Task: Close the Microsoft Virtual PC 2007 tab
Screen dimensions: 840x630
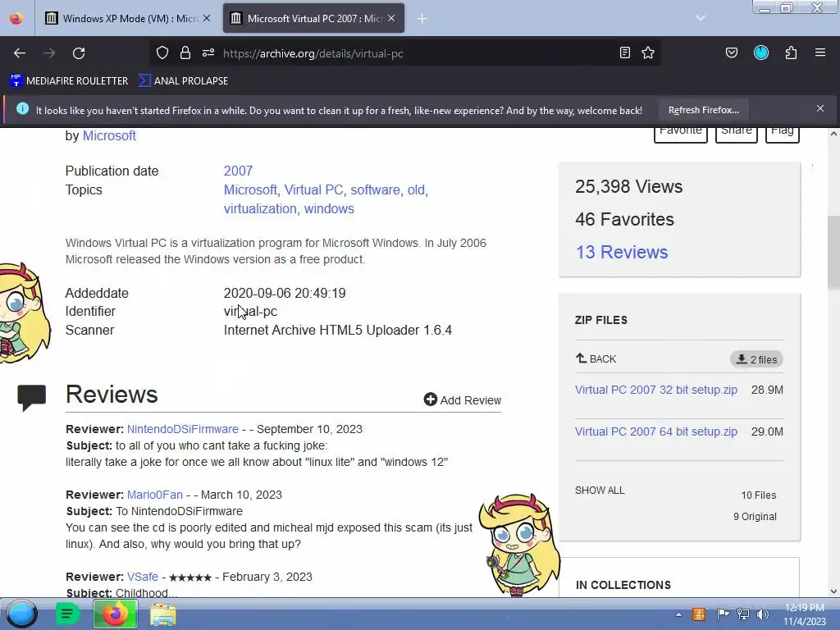Action: (391, 18)
